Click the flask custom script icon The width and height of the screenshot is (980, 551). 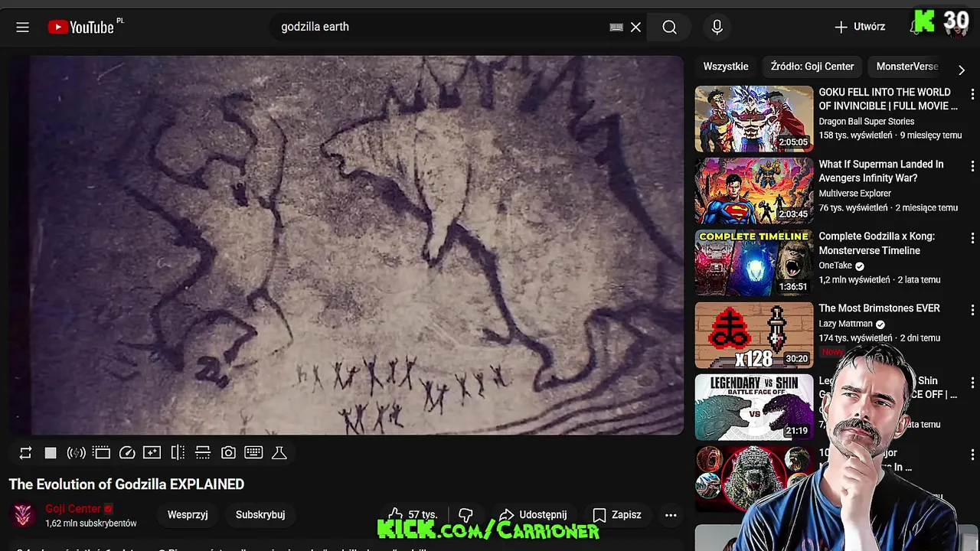pos(279,453)
